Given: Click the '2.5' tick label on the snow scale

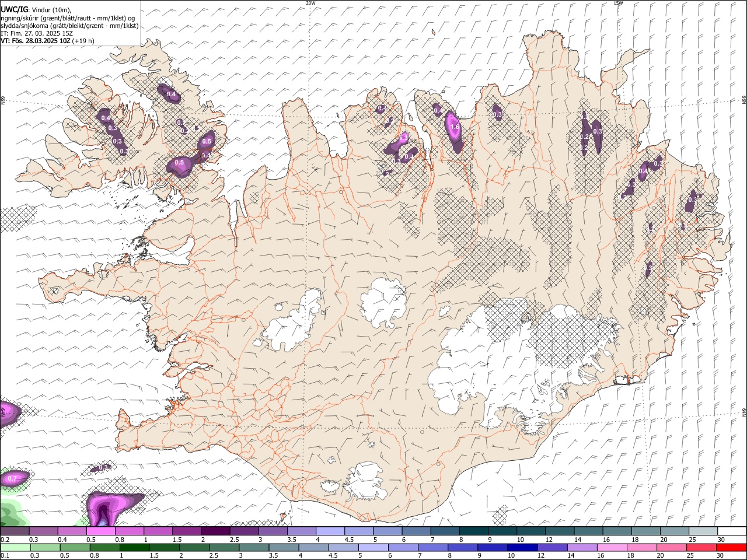Looking at the screenshot, I should pyautogui.click(x=234, y=540).
